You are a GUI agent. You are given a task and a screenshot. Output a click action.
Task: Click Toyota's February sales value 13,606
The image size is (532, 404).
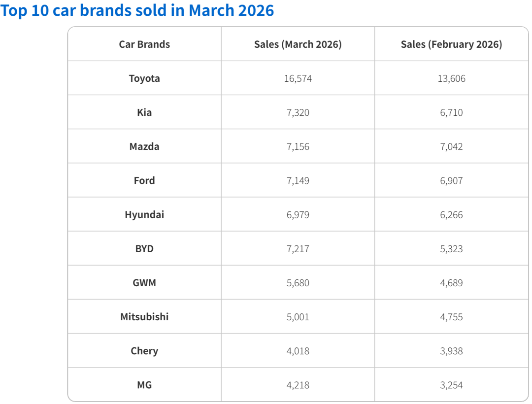[451, 78]
